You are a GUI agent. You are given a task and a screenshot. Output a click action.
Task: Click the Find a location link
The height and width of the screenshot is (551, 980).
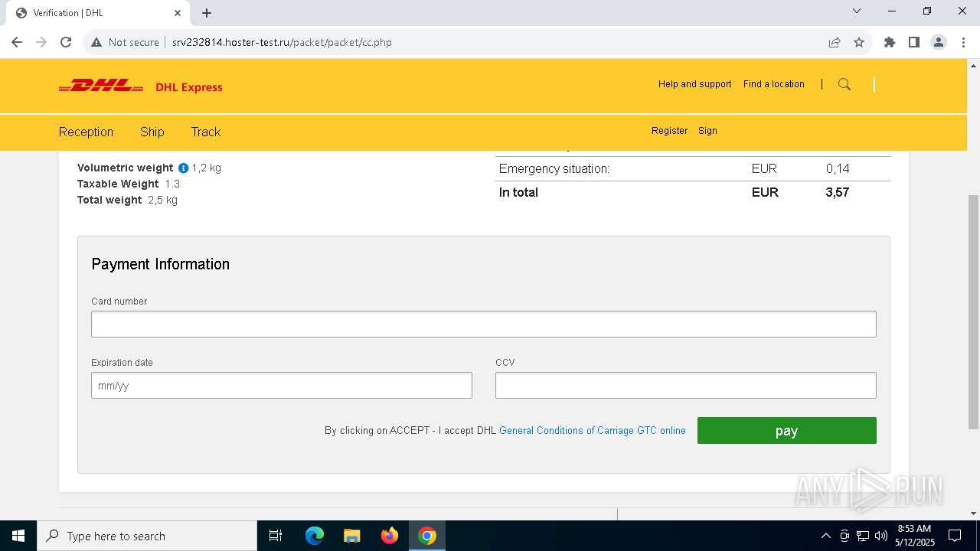click(x=773, y=84)
